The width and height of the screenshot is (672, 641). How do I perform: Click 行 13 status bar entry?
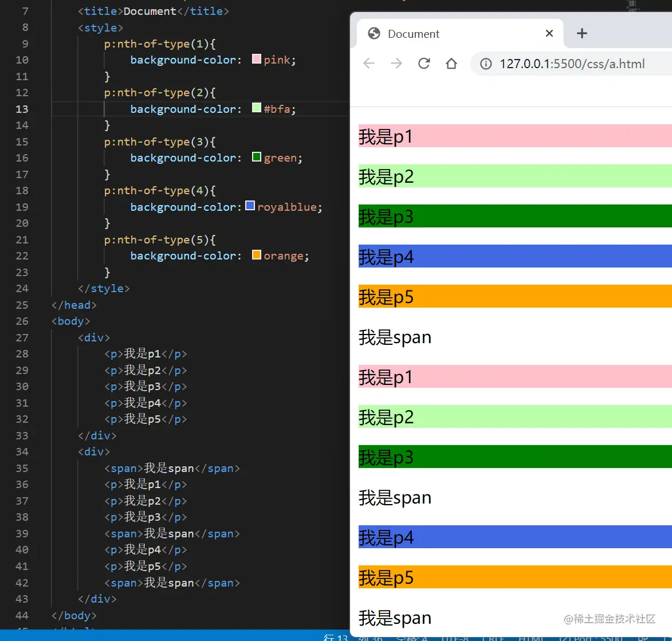point(336,637)
